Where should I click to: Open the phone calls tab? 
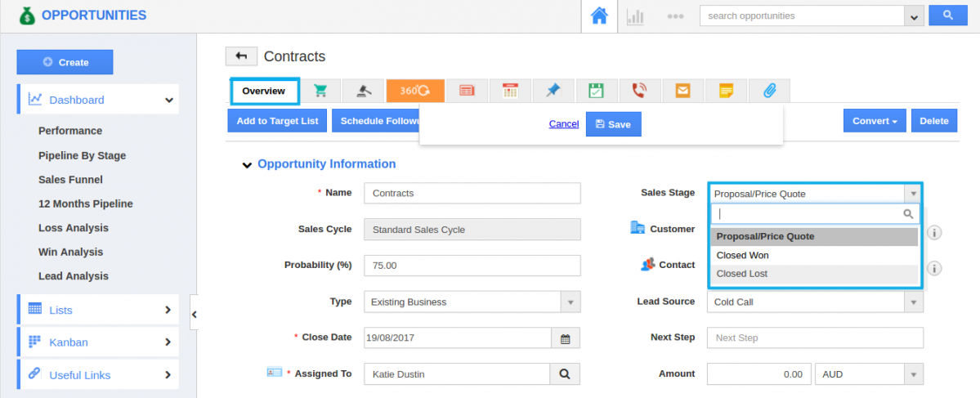(639, 91)
